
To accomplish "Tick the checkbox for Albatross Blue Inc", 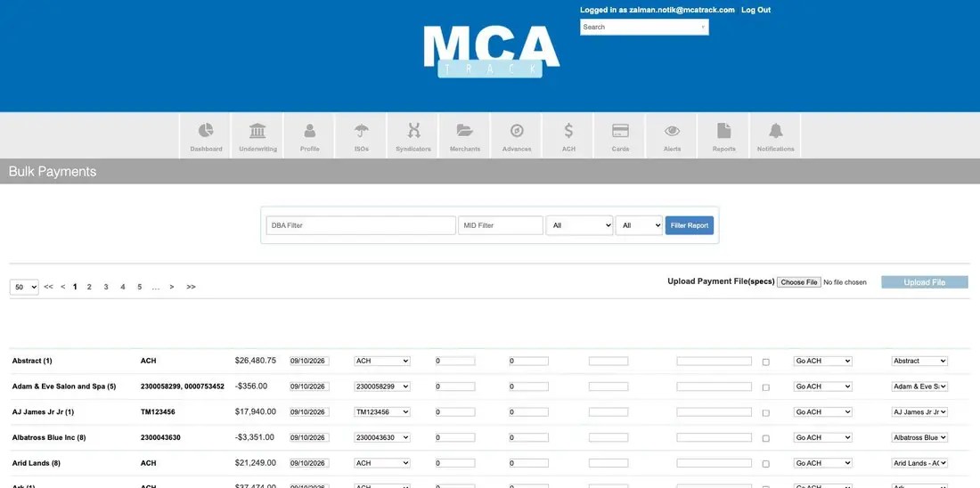I will [765, 439].
